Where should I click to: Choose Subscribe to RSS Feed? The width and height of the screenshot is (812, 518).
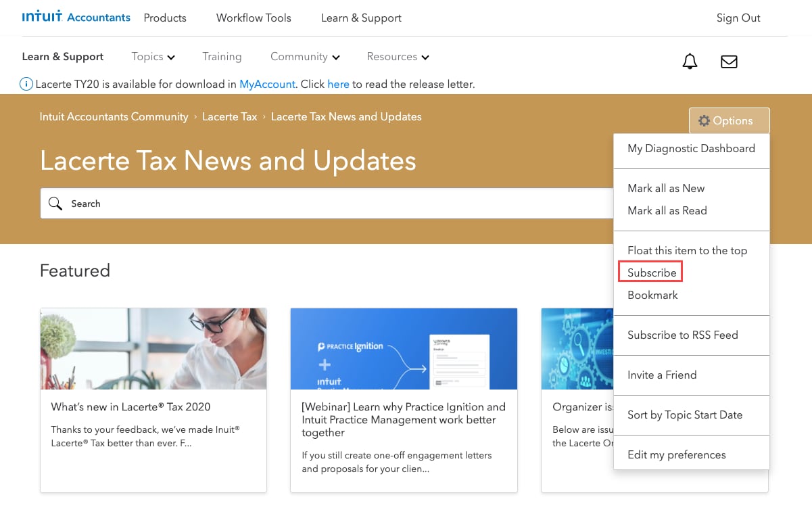[x=682, y=335]
